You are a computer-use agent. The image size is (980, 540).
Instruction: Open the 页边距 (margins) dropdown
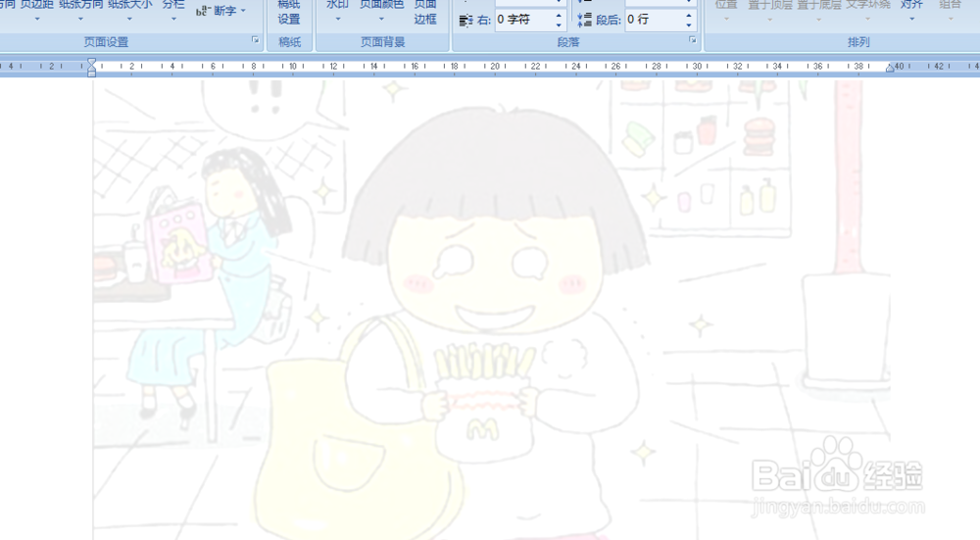pos(37,11)
